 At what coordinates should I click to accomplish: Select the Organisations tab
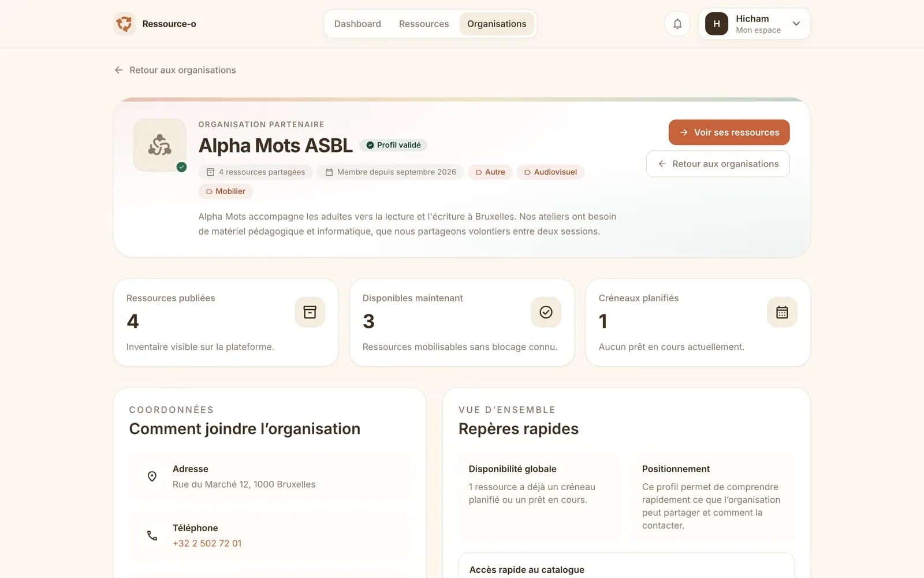(497, 24)
